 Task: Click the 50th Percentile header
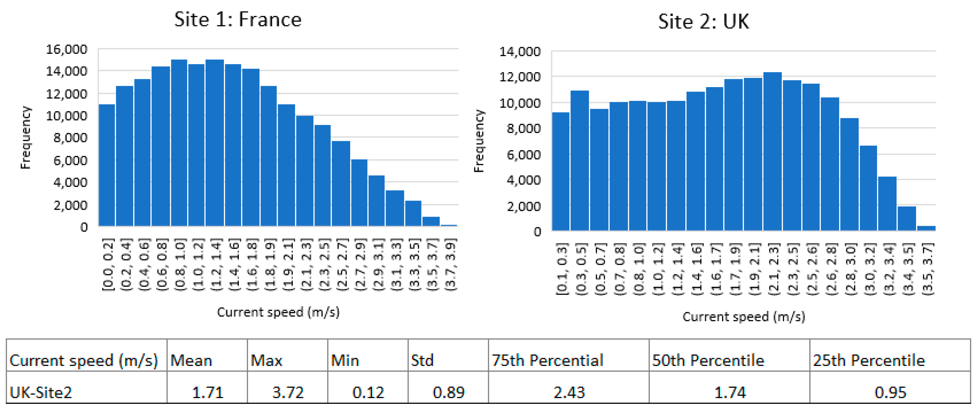pos(708,360)
